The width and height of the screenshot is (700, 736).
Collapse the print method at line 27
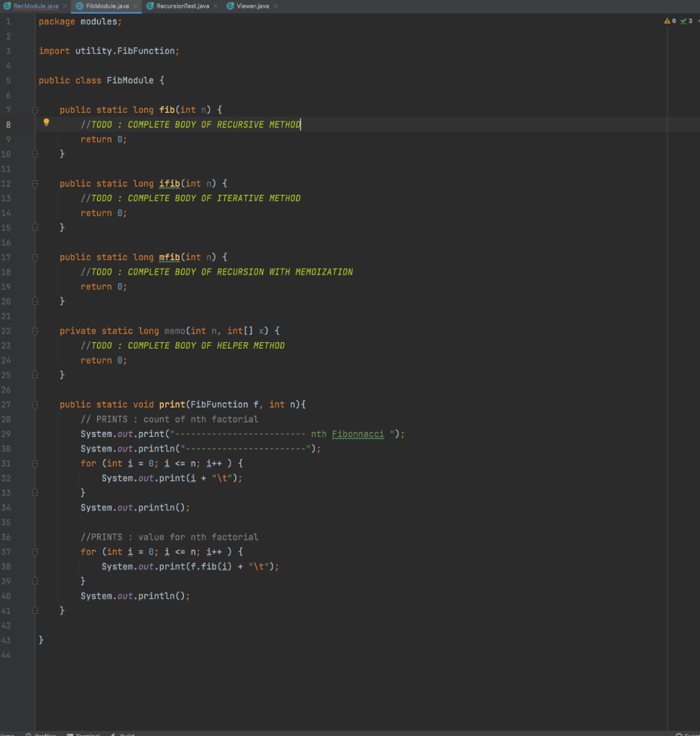(x=35, y=405)
